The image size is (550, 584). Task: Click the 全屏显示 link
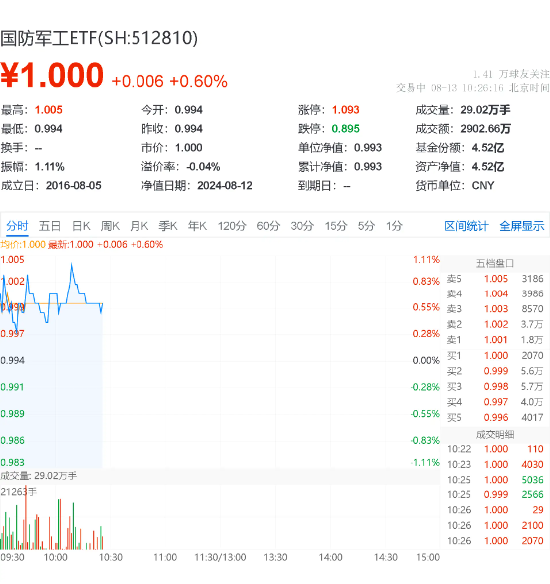(x=522, y=226)
